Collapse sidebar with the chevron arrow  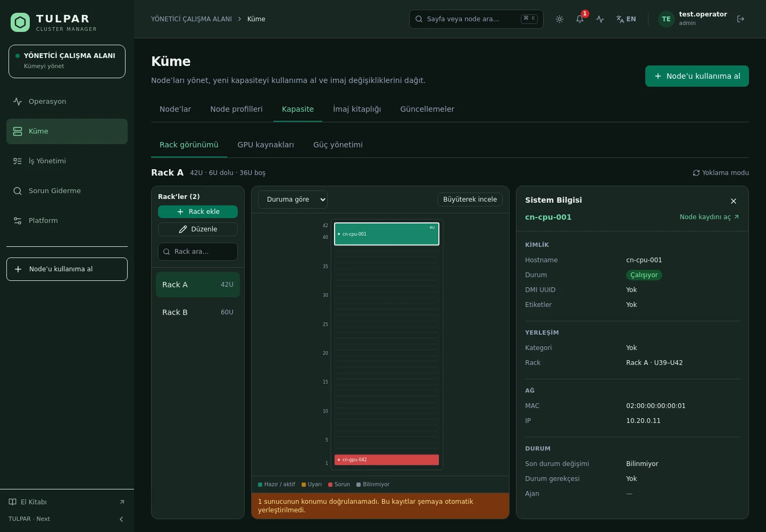point(121,519)
